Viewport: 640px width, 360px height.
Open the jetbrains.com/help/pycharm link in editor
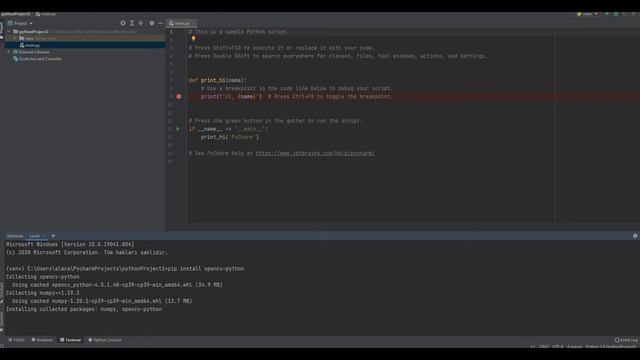pos(315,153)
